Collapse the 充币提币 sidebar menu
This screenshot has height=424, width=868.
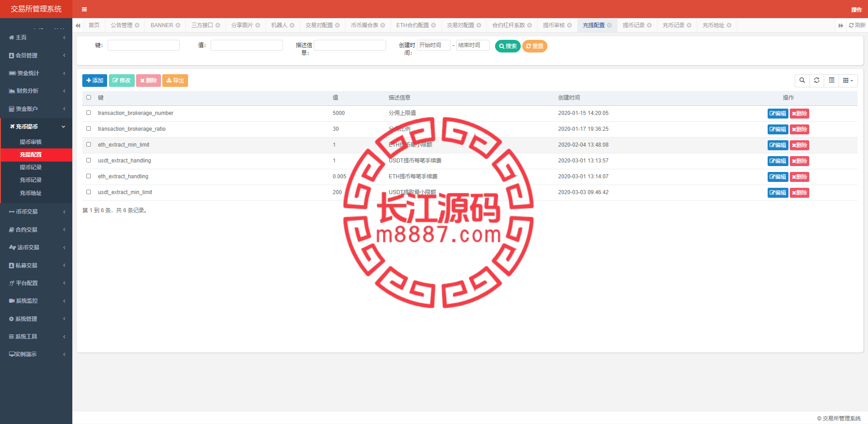click(36, 127)
